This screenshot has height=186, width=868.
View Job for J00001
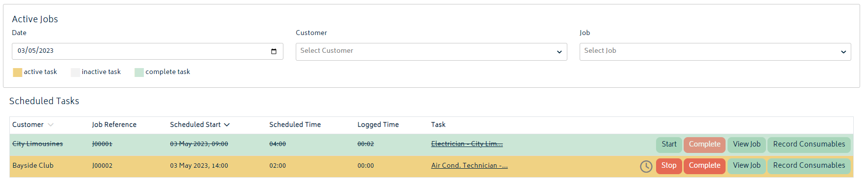747,145
